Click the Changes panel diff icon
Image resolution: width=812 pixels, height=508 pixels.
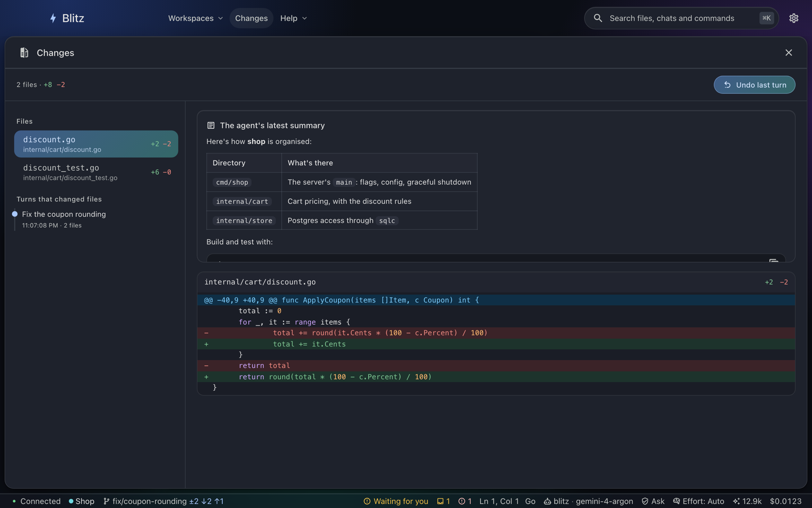[24, 53]
